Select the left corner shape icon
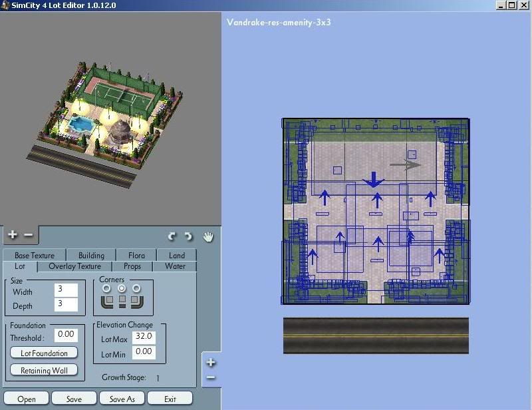Image resolution: width=532 pixels, height=410 pixels. point(108,302)
